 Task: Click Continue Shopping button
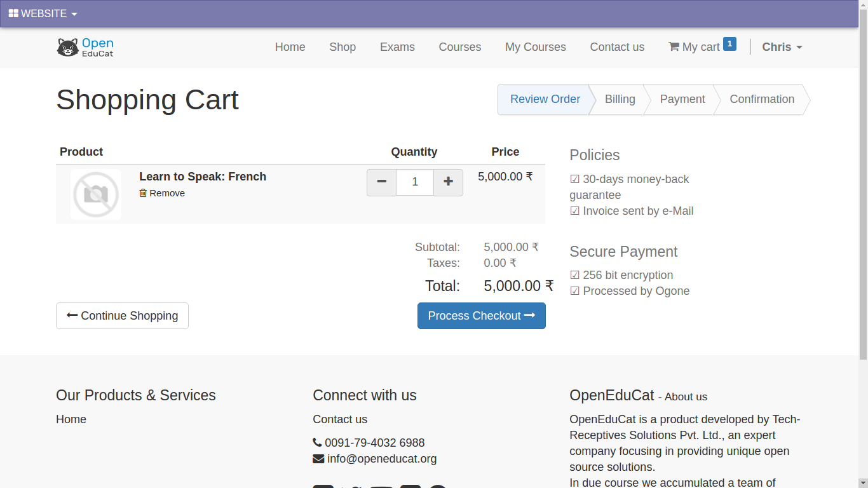pyautogui.click(x=122, y=316)
